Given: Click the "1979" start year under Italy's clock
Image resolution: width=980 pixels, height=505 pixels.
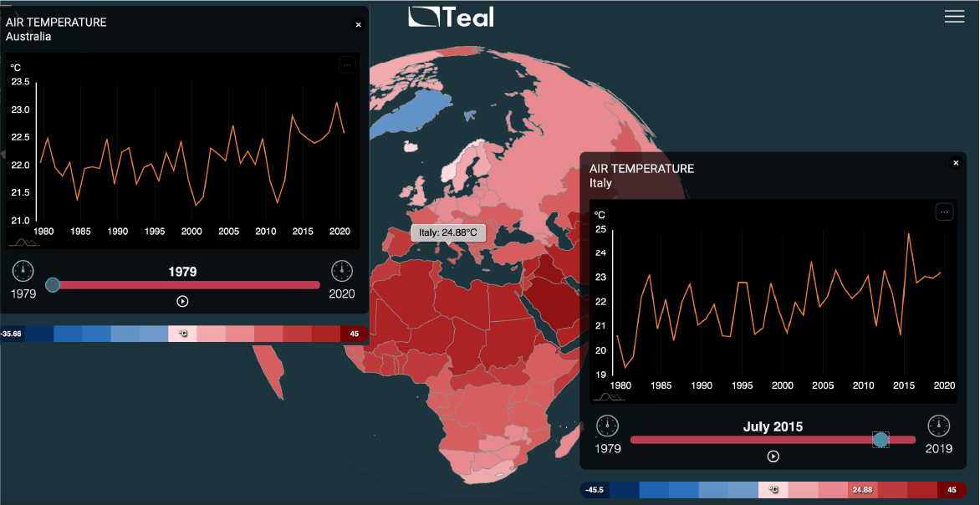Looking at the screenshot, I should point(608,448).
